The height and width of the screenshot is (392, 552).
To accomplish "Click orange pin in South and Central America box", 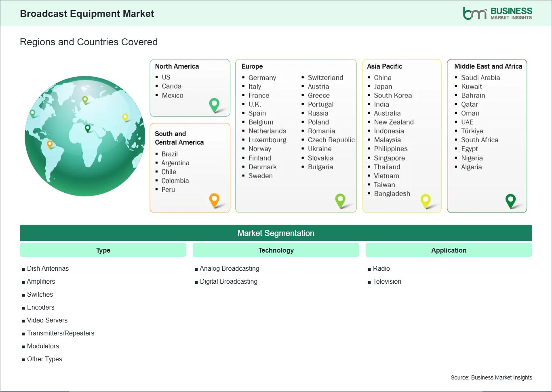I will coord(214,199).
